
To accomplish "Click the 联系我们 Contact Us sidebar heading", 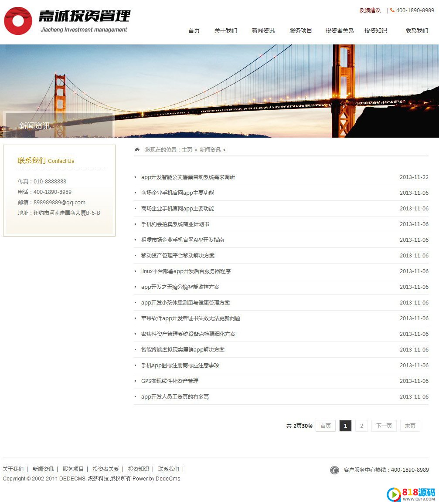I will click(46, 161).
